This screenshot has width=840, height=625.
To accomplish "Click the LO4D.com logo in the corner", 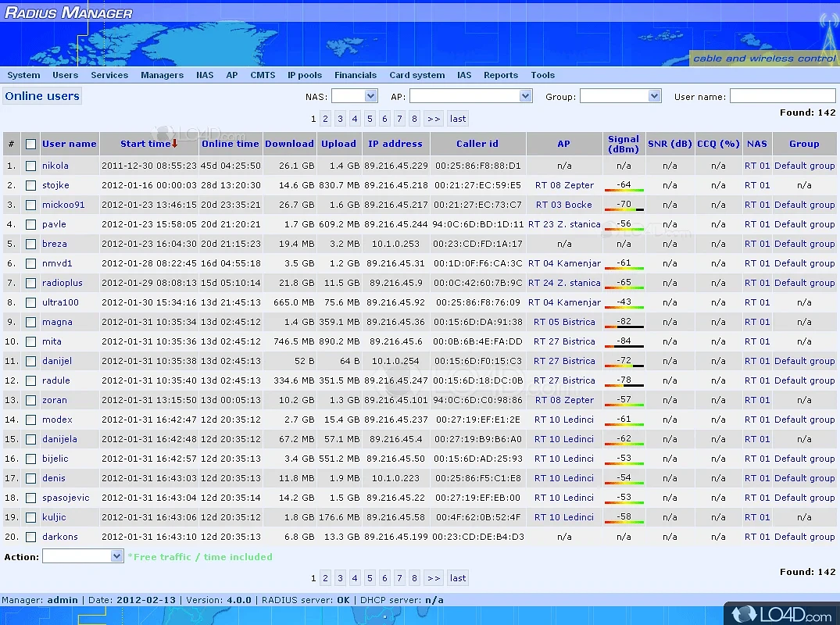I will [x=780, y=613].
